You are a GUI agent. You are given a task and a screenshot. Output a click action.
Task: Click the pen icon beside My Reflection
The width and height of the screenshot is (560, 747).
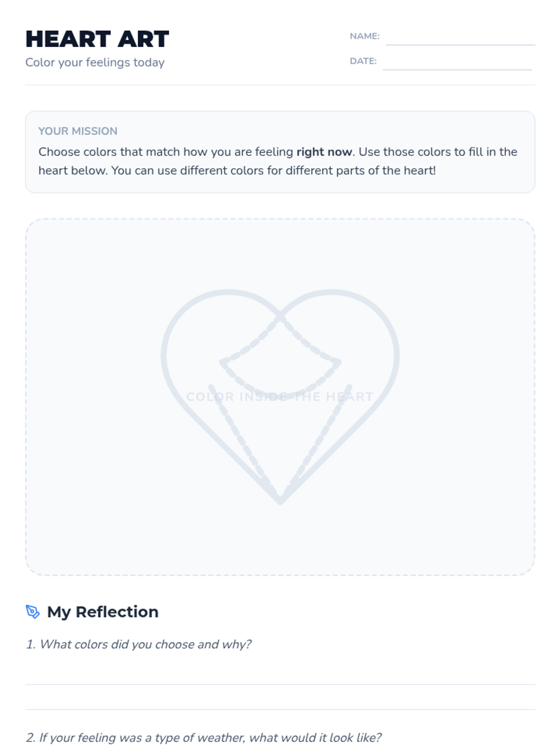pyautogui.click(x=33, y=612)
